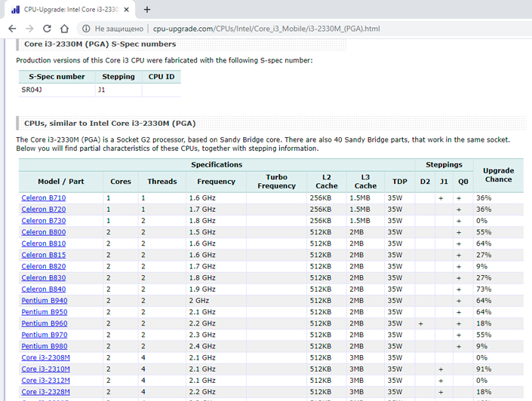This screenshot has width=532, height=401.
Task: Open the Core i3-2328M link
Action: 45,392
